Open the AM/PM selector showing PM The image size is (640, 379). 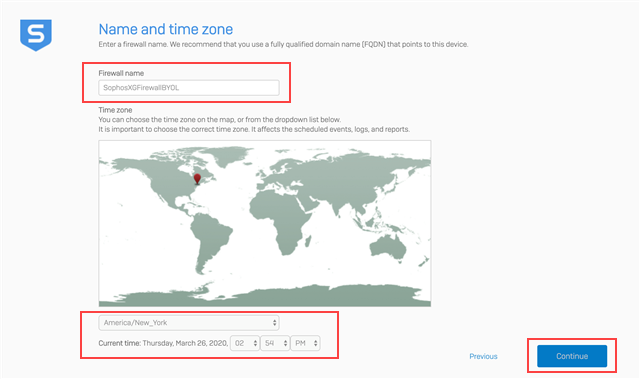click(305, 343)
